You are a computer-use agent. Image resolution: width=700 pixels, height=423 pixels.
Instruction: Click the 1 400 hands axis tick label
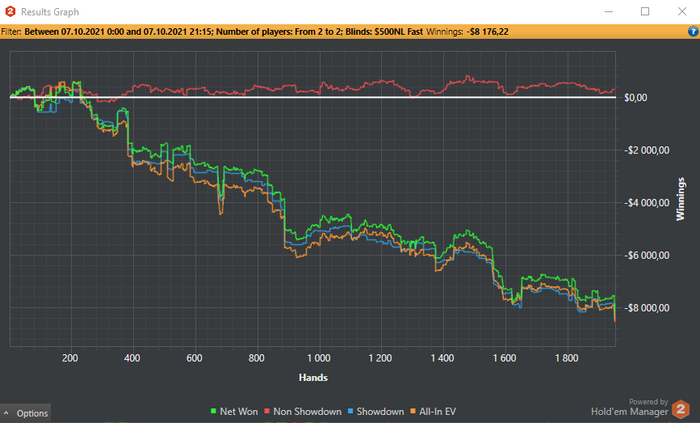coord(442,358)
